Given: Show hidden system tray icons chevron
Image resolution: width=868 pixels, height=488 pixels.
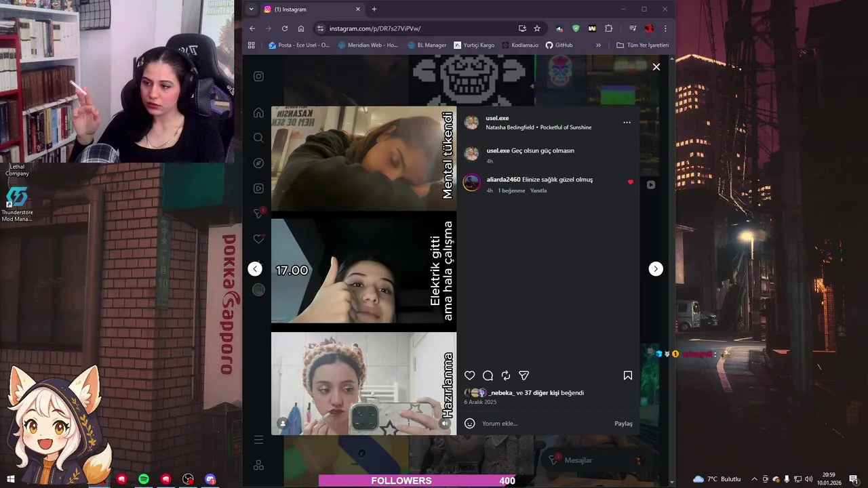Looking at the screenshot, I should coord(754,479).
